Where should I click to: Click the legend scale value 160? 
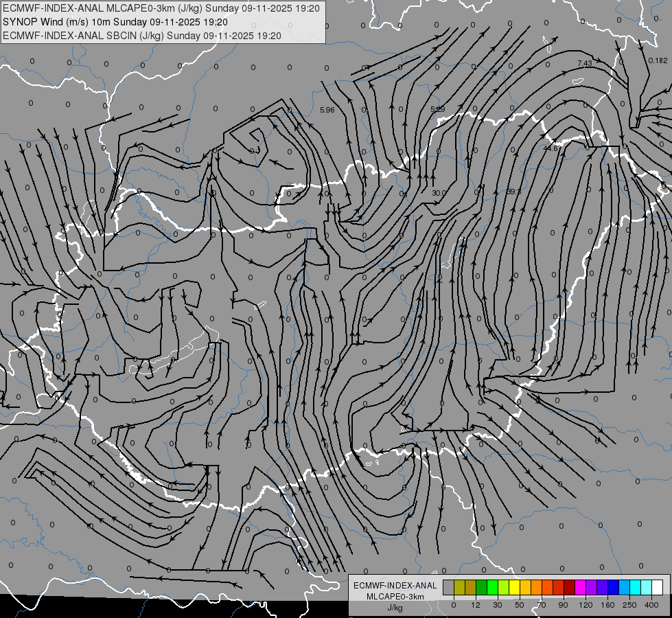pos(607,605)
